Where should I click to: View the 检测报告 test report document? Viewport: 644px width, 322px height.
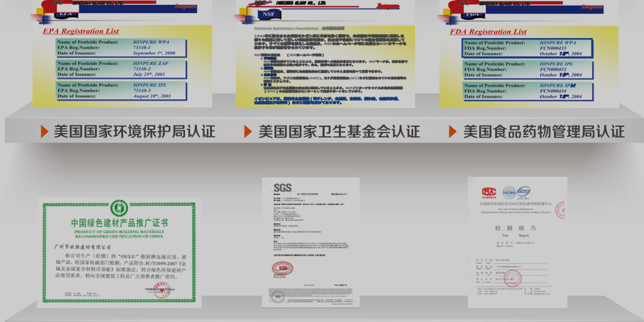pyautogui.click(x=517, y=242)
